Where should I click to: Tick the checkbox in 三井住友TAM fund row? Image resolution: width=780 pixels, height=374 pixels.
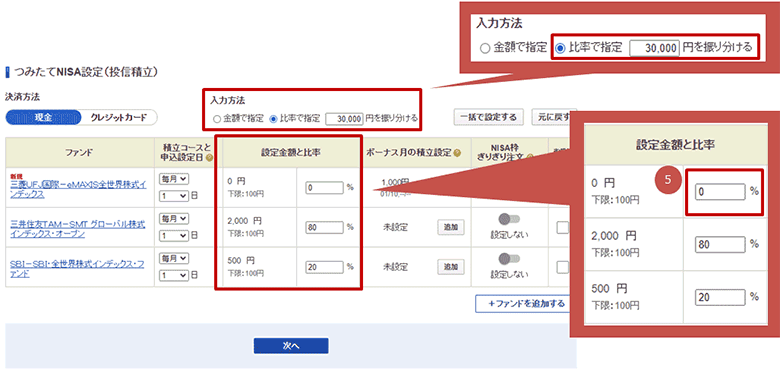(563, 227)
